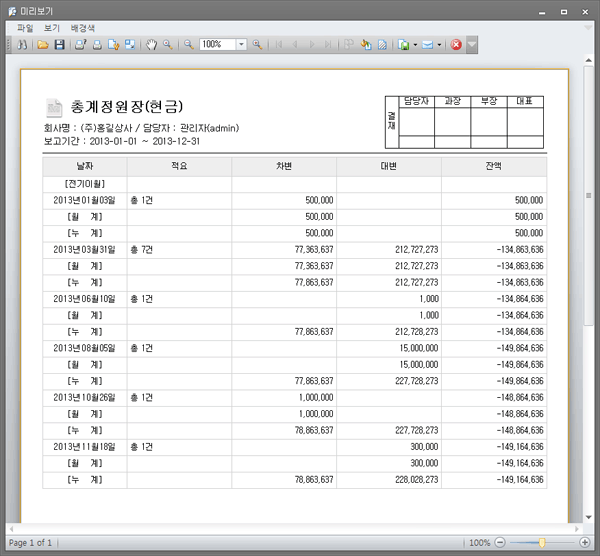Viewport: 600px width, 556px height.
Task: Open the 배경색 menu
Action: pos(83,28)
